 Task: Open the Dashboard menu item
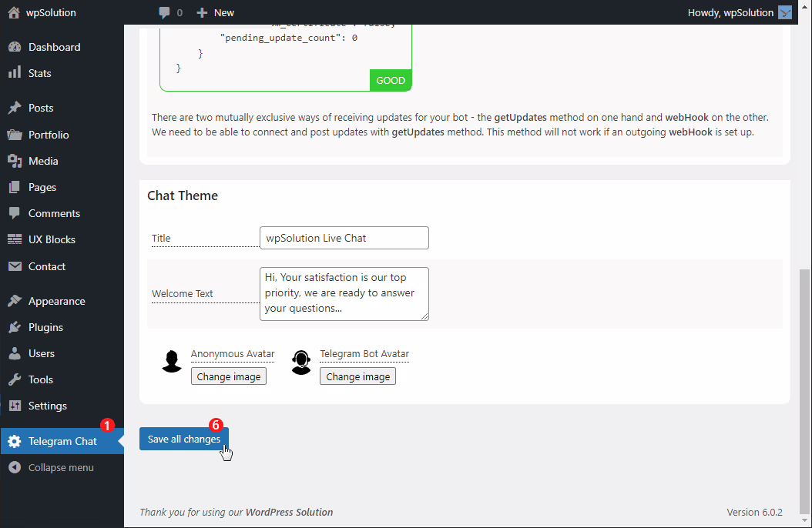click(x=54, y=47)
